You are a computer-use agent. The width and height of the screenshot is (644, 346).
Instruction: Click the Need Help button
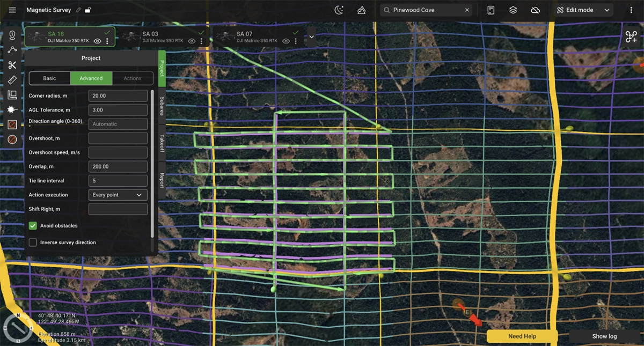[x=522, y=336]
